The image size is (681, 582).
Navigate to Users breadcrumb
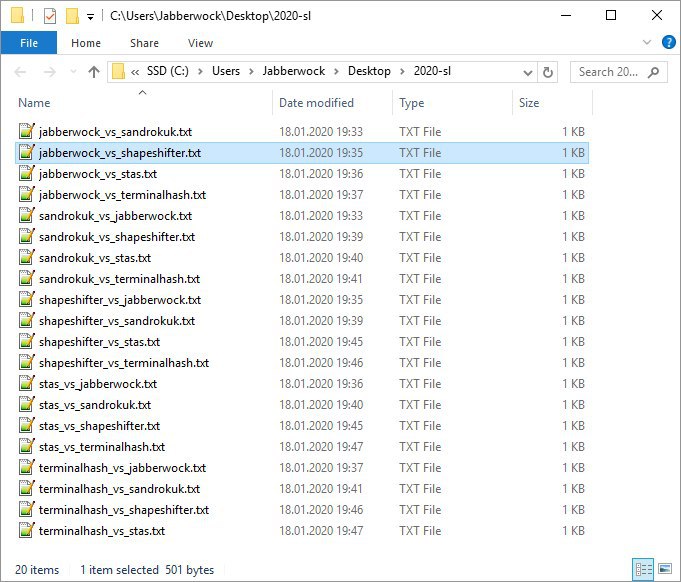pyautogui.click(x=226, y=71)
